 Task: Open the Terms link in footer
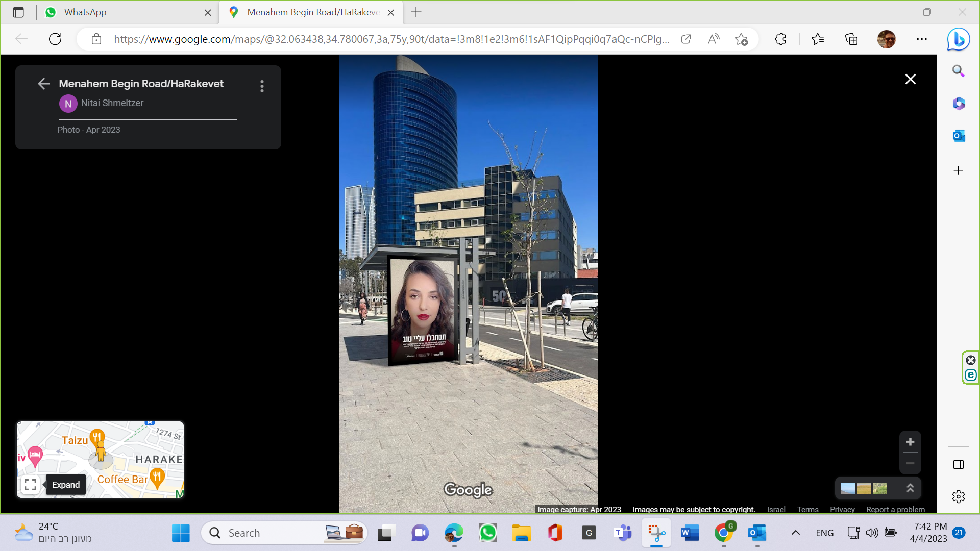807,509
